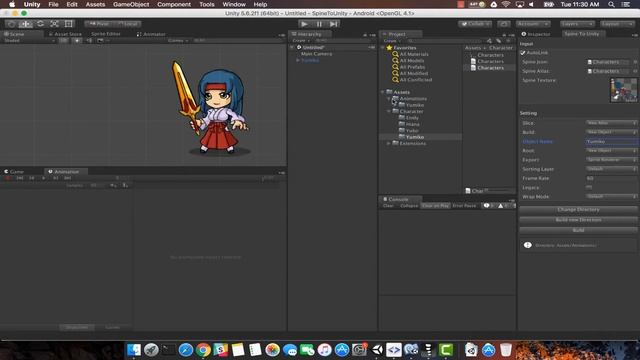Open the Inspector tab

(536, 34)
